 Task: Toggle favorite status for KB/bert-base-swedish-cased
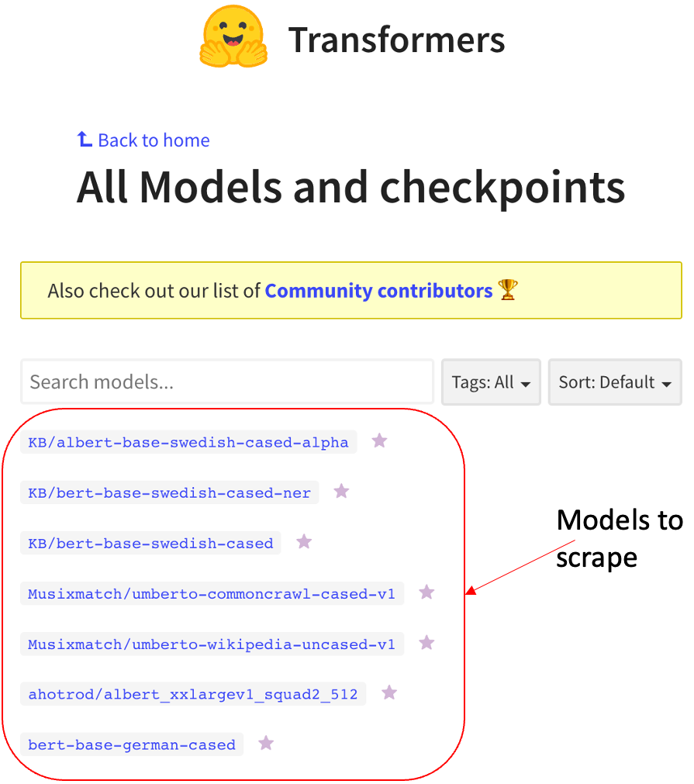tap(304, 542)
